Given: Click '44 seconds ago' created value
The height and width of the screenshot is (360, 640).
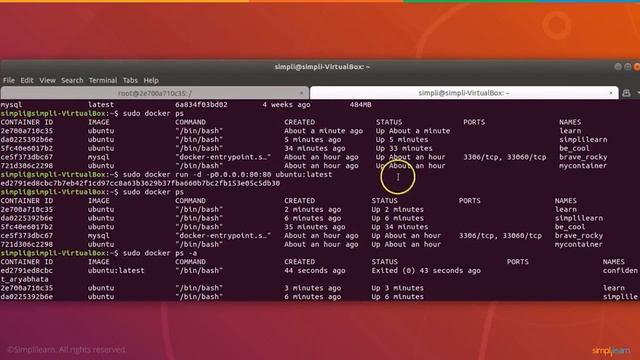Looking at the screenshot, I should click(x=315, y=271).
